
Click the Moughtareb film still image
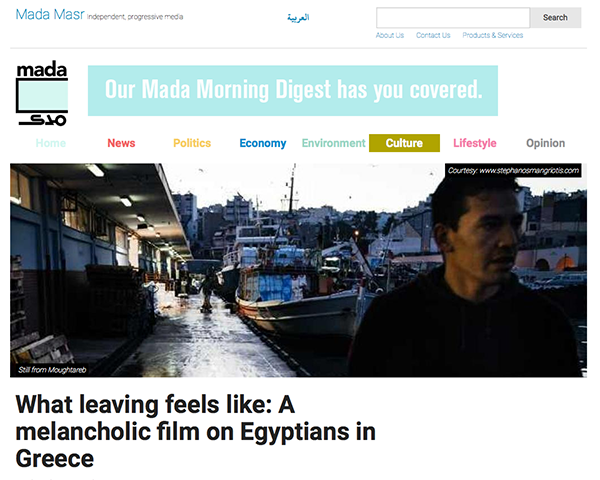click(298, 270)
